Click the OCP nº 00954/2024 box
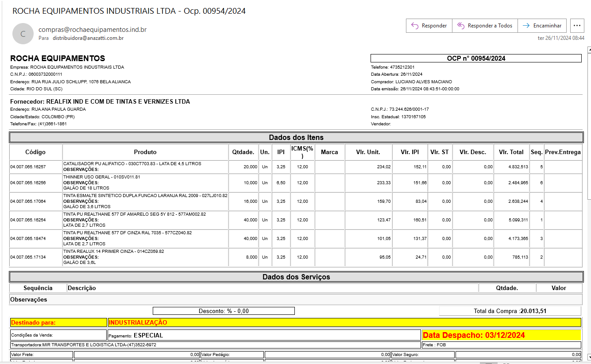The height and width of the screenshot is (364, 591). tap(475, 58)
